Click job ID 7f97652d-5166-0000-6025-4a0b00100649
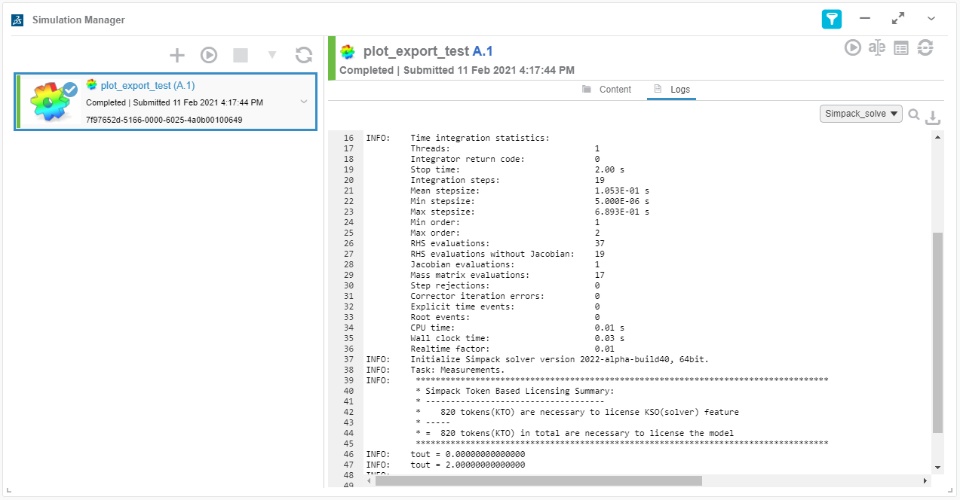The image size is (960, 500). [x=164, y=120]
